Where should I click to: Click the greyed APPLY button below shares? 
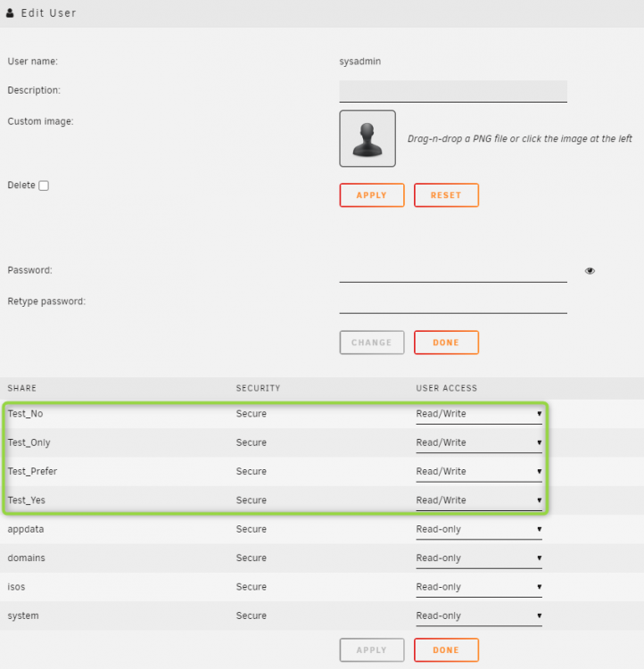coord(372,649)
